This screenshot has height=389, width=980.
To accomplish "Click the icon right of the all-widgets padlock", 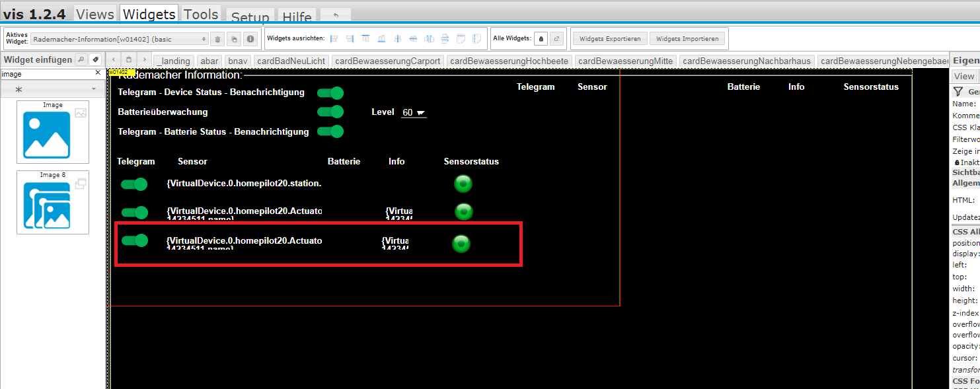I will pos(557,39).
